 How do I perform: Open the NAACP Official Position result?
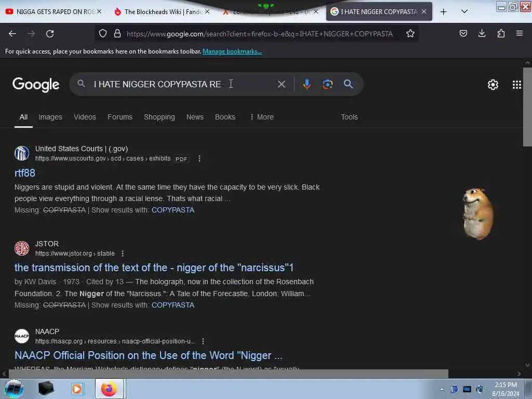pos(148,355)
